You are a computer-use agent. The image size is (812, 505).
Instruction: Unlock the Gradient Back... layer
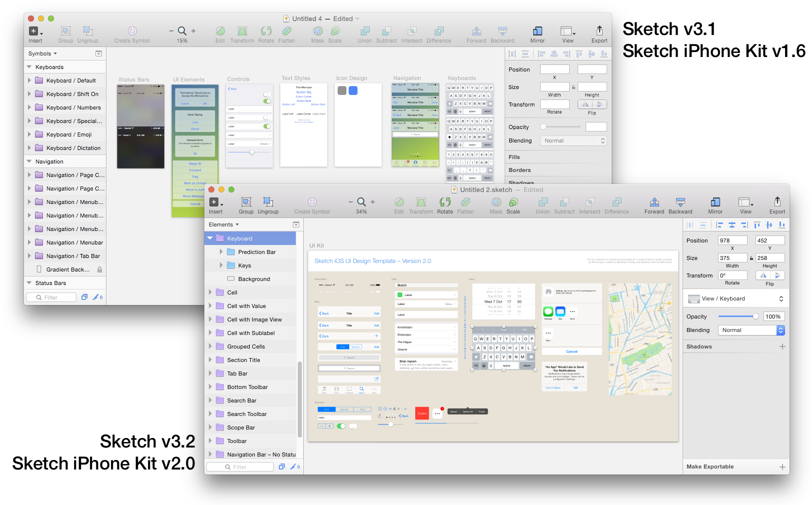(x=99, y=269)
